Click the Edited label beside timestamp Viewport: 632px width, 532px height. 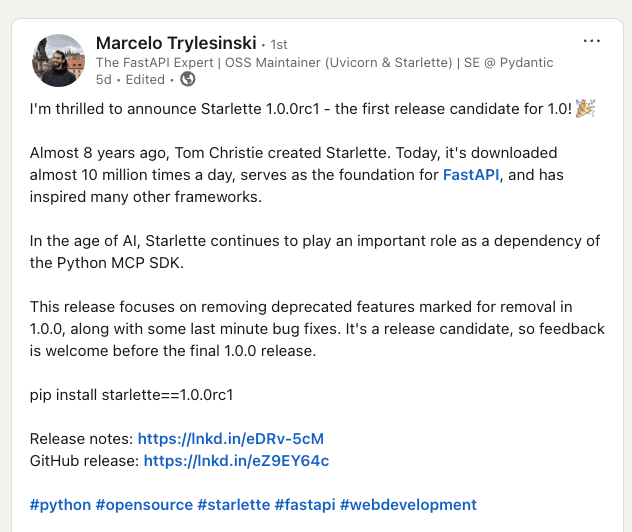point(145,79)
